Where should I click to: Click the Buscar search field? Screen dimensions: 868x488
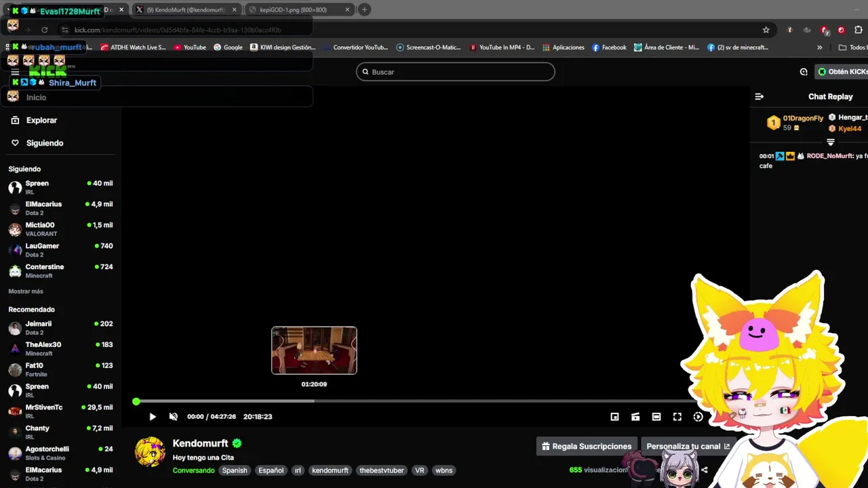click(456, 72)
